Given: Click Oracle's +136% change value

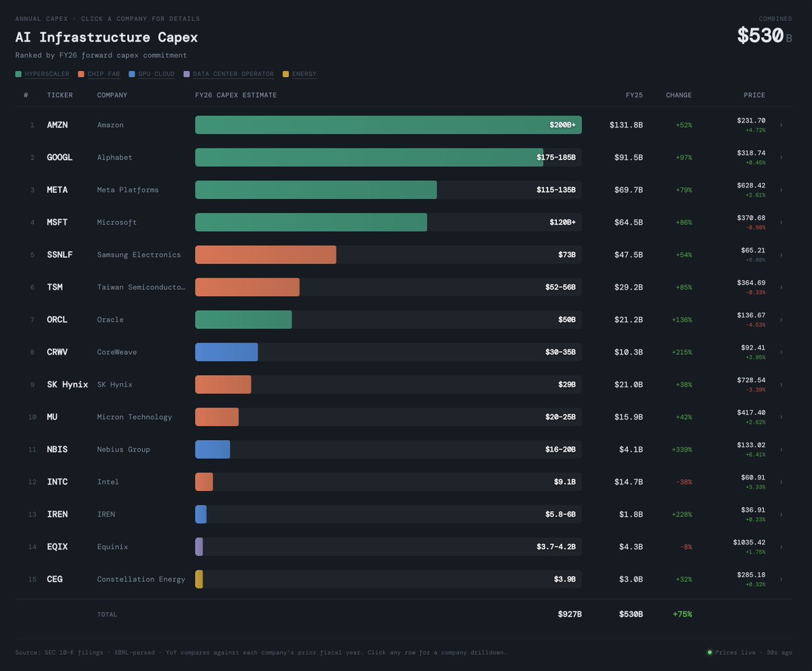Looking at the screenshot, I should point(682,320).
